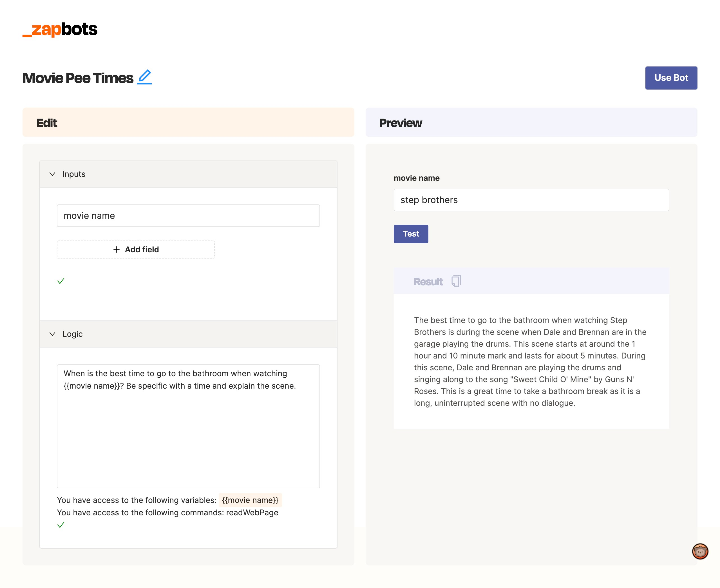Click 'You have access to the following variables' text
The width and height of the screenshot is (720, 588).
coord(137,500)
